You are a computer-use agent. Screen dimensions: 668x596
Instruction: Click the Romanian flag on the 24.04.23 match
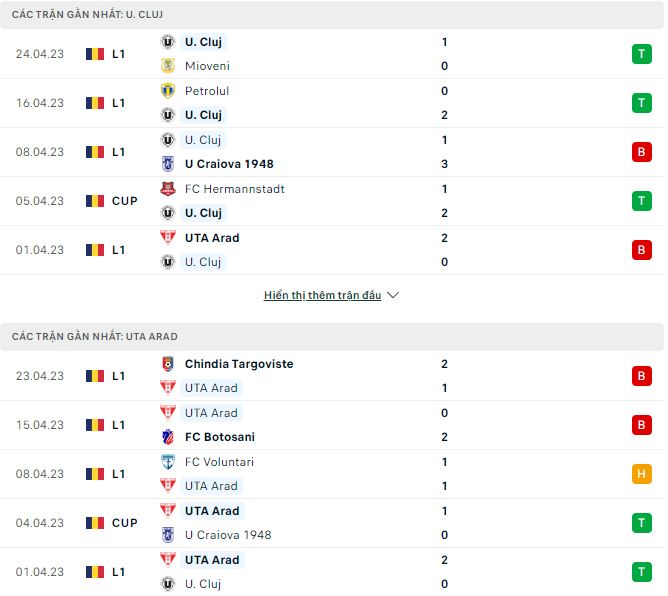pos(95,54)
